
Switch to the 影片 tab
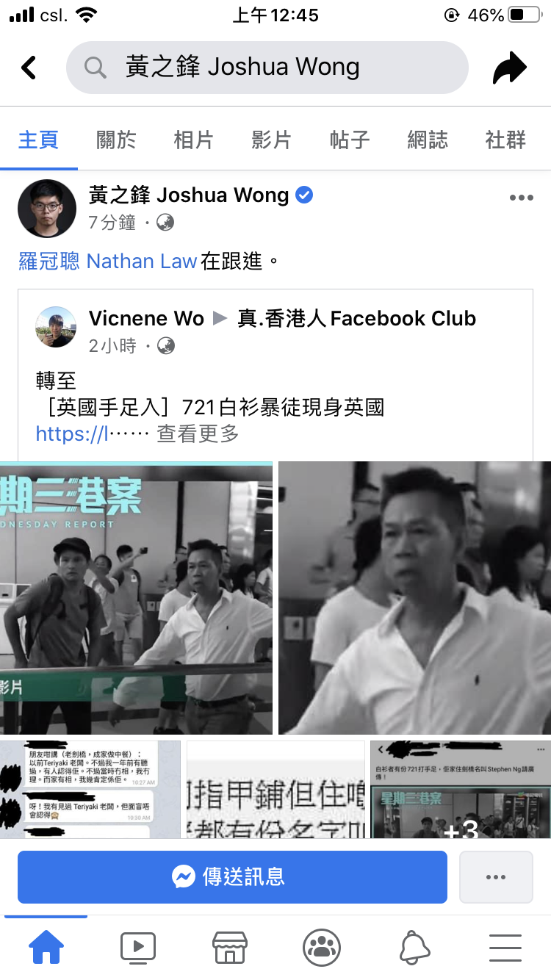(272, 140)
